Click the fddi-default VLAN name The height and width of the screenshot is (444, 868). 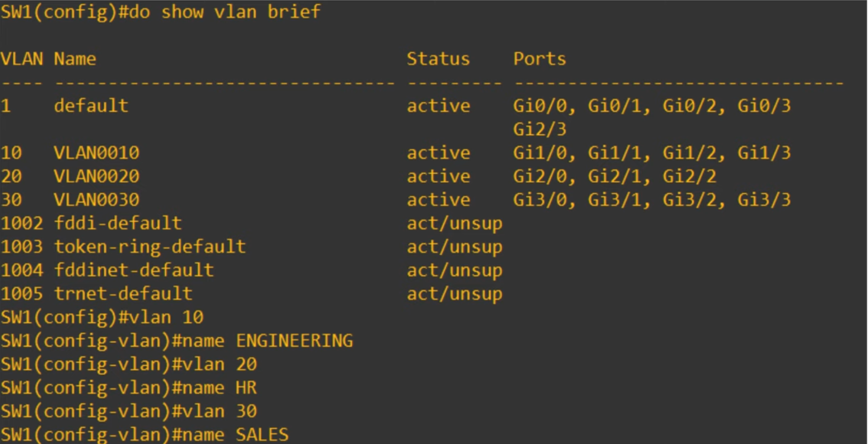coord(118,223)
